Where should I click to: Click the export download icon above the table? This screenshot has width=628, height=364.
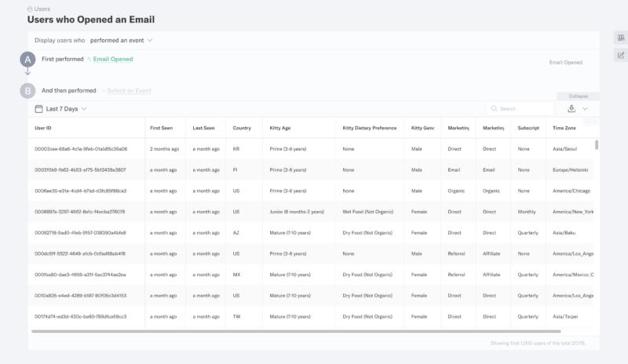click(x=571, y=108)
